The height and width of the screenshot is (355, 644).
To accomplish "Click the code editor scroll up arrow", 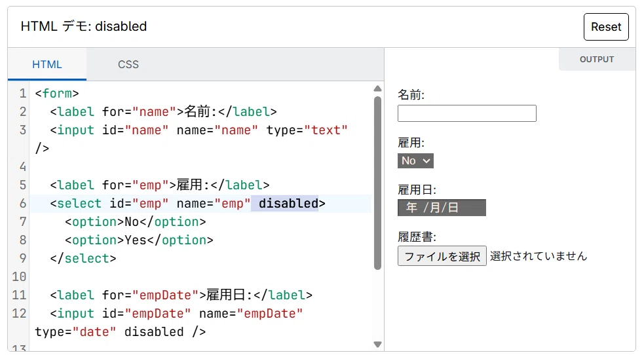I will click(x=378, y=88).
